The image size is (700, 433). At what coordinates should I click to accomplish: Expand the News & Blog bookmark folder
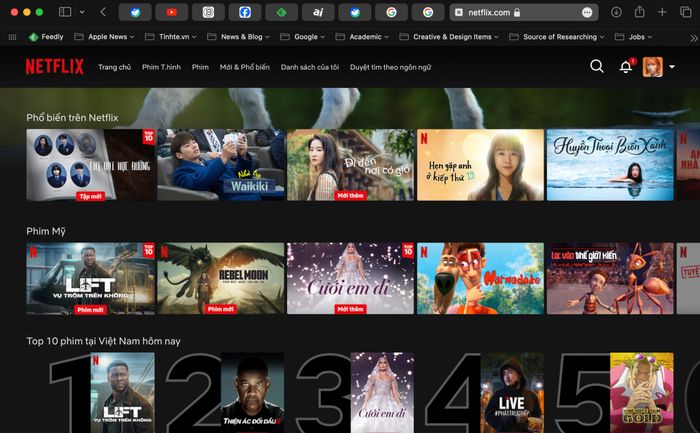point(238,37)
